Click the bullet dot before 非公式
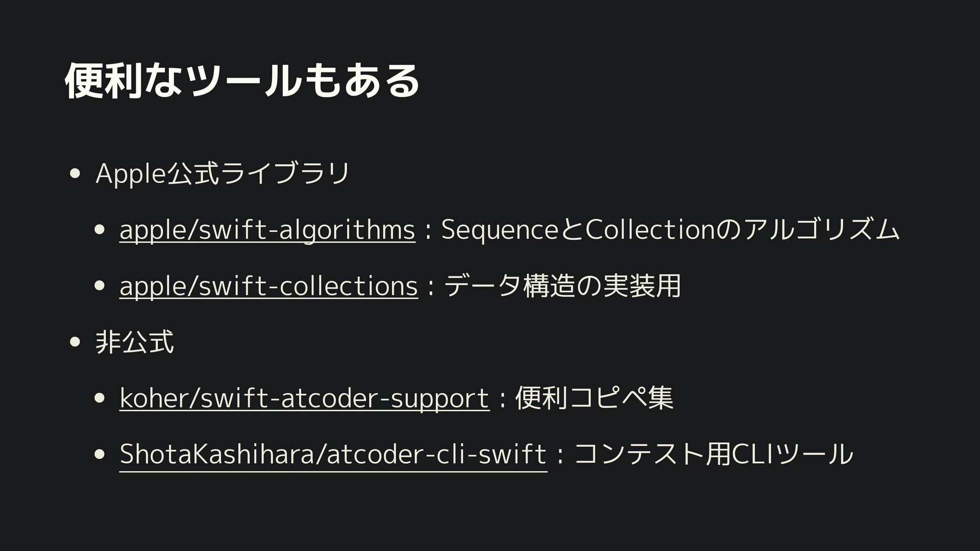Image resolution: width=980 pixels, height=551 pixels. tap(75, 342)
